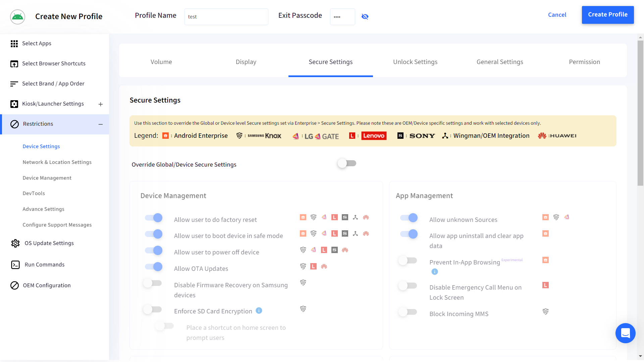The image size is (644, 362).
Task: Click the Run Commands terminal icon
Action: tap(15, 265)
